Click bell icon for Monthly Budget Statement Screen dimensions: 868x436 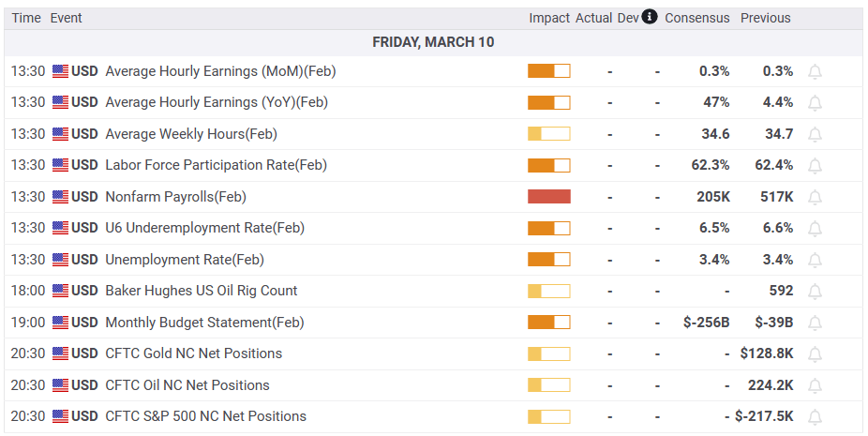(815, 323)
